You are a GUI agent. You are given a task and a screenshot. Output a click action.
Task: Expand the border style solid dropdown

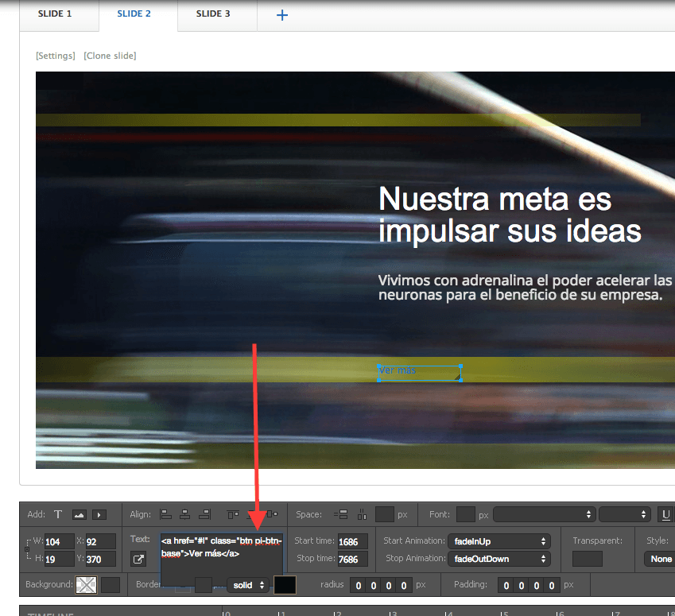(248, 585)
